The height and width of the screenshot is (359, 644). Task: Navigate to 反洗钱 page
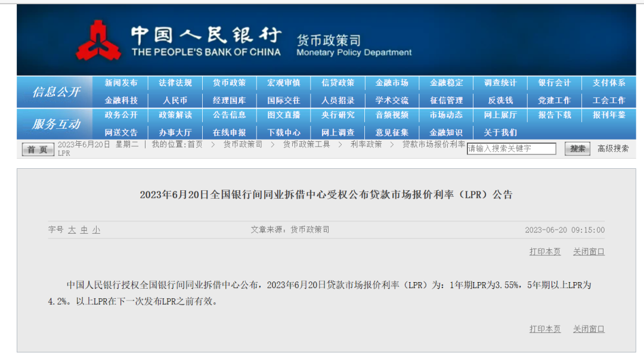point(501,100)
